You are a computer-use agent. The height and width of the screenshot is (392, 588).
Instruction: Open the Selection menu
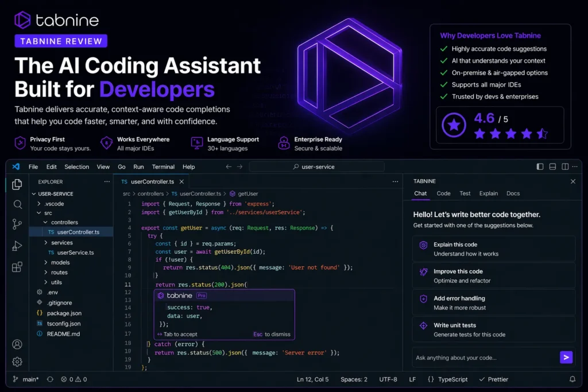76,167
